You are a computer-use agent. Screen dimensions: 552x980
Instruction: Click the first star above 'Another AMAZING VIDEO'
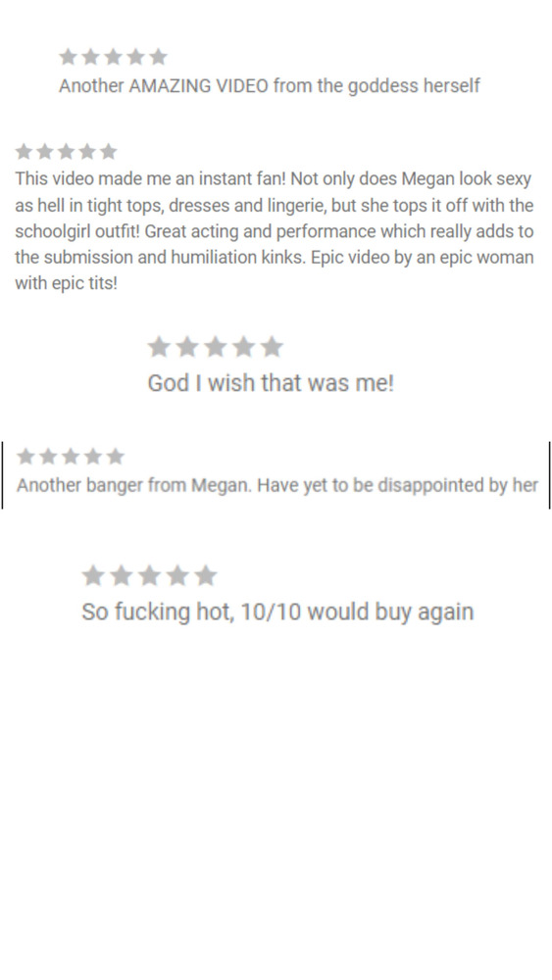[68, 57]
